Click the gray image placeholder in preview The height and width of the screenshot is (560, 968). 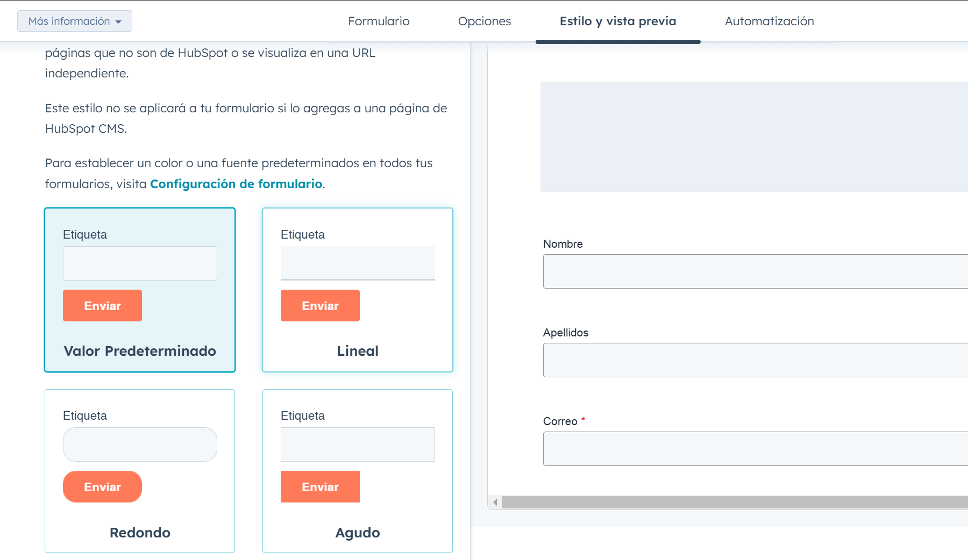753,137
